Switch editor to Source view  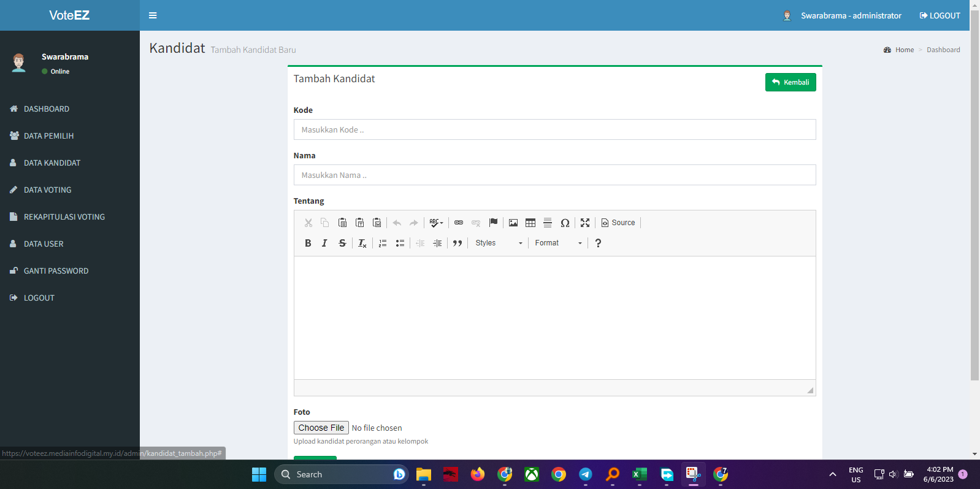pyautogui.click(x=618, y=223)
